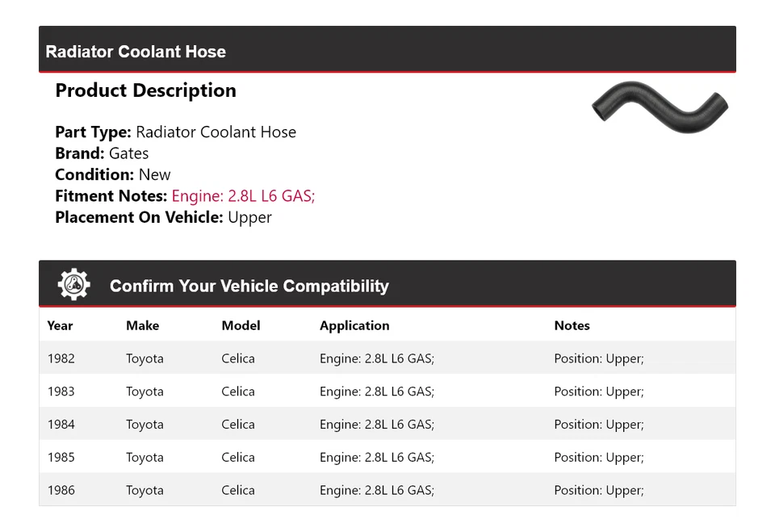Select the 1982 year cell
Image resolution: width=775 pixels, height=532 pixels.
(61, 358)
